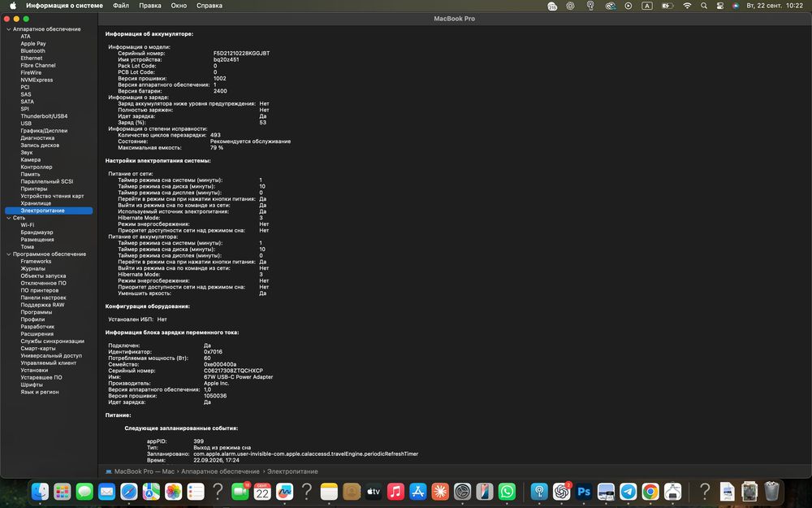Open Finder from the Dock
Image resolution: width=812 pixels, height=508 pixels.
tap(40, 492)
